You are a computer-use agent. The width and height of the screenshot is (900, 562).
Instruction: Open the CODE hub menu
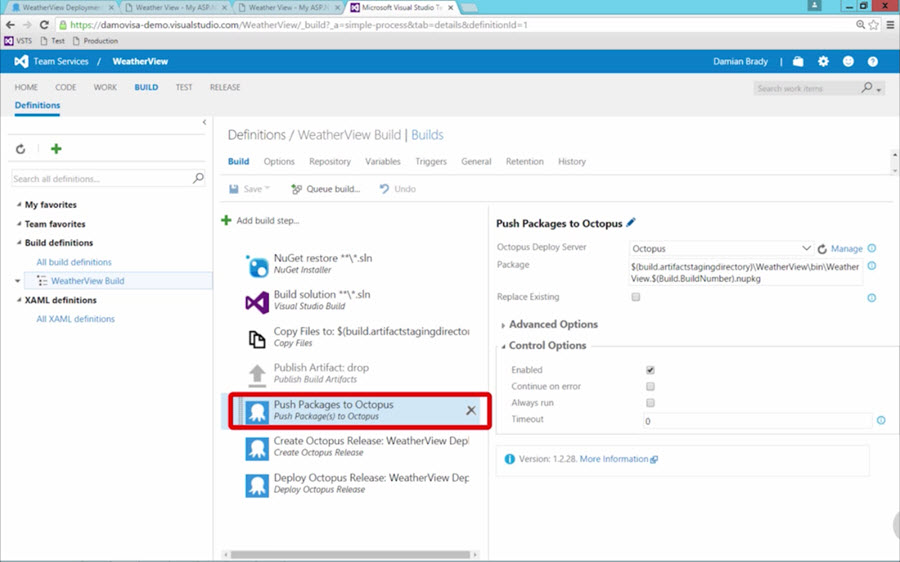65,87
